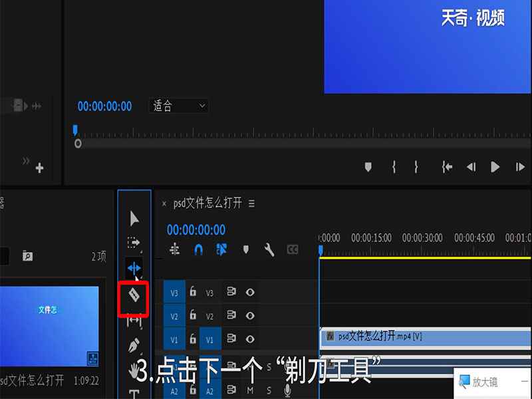Select the Track Select Forward tool
Image resolution: width=532 pixels, height=399 pixels.
click(134, 242)
